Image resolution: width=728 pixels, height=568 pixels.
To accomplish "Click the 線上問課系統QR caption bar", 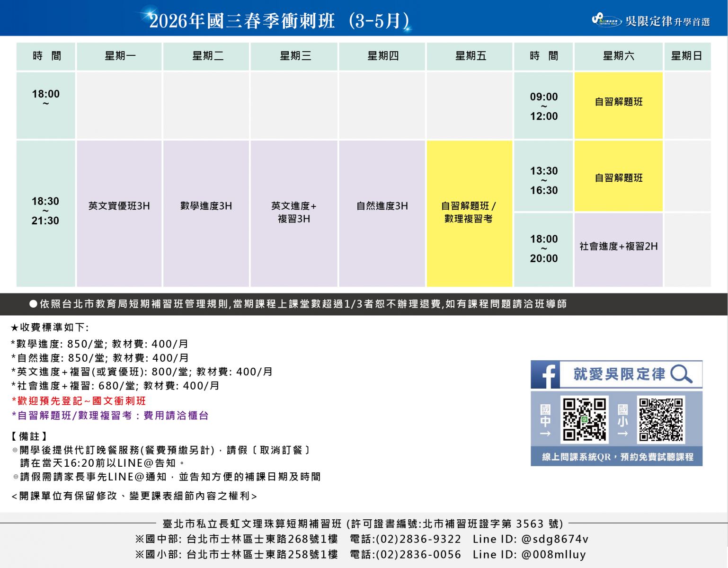I will [x=617, y=457].
